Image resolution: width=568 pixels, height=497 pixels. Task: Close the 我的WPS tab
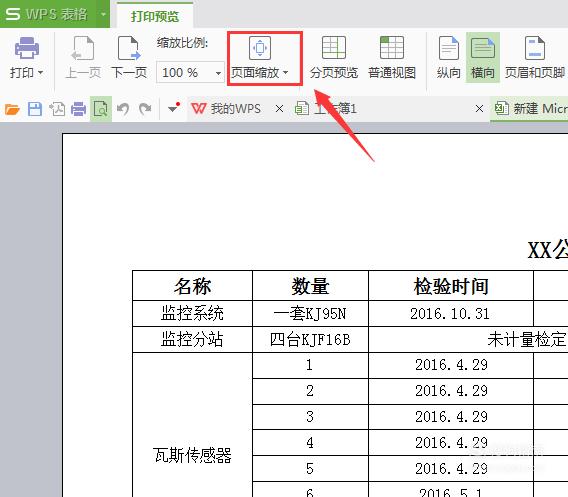tap(279, 109)
